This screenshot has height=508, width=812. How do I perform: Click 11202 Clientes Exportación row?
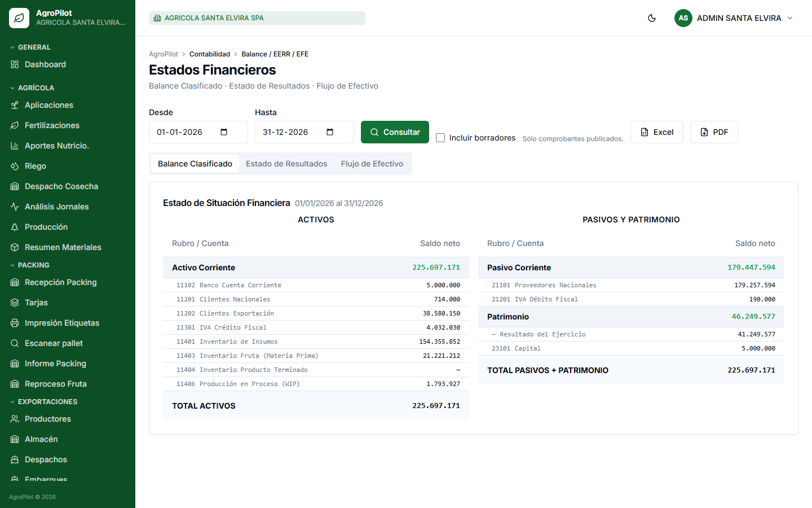316,313
